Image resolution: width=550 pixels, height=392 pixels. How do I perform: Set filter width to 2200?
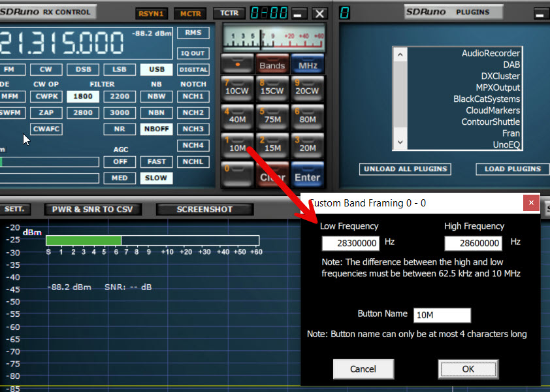click(120, 97)
